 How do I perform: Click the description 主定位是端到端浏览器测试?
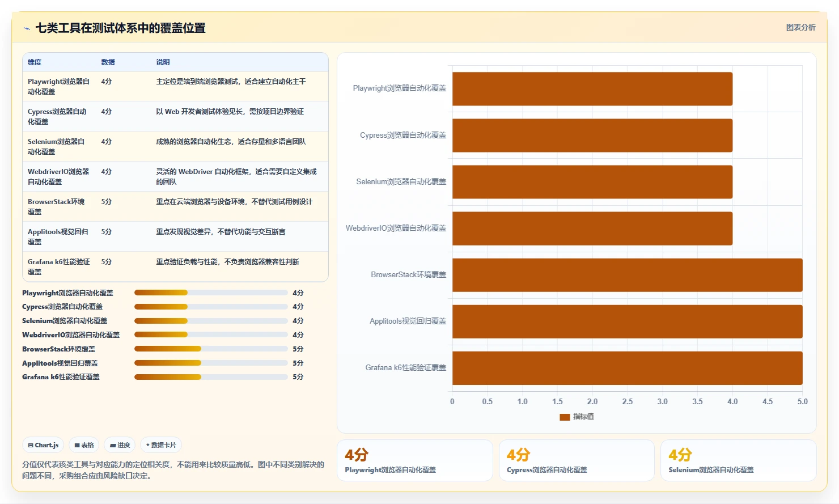click(x=231, y=82)
